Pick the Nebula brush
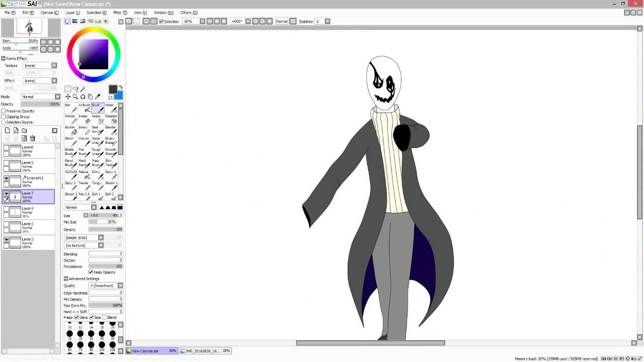The width and height of the screenshot is (644, 362). [x=84, y=174]
